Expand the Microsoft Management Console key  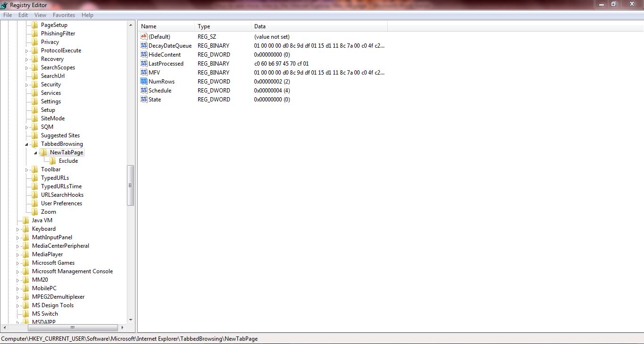click(x=18, y=271)
